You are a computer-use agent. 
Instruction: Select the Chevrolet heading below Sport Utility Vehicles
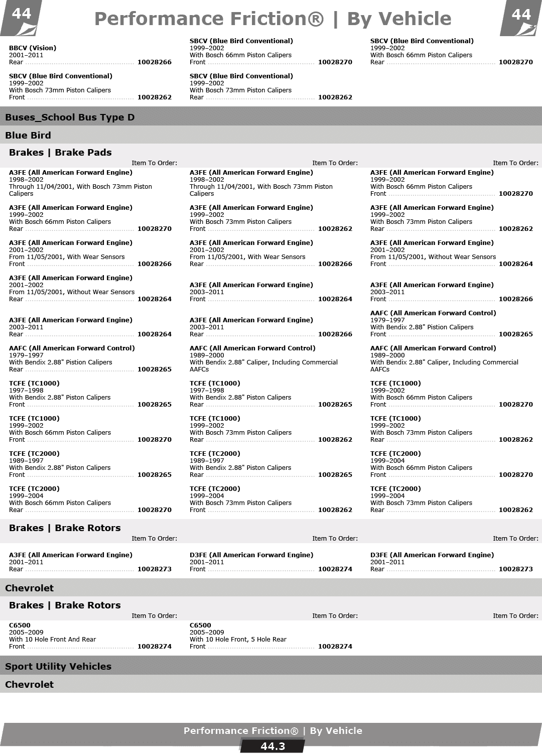(x=29, y=685)
